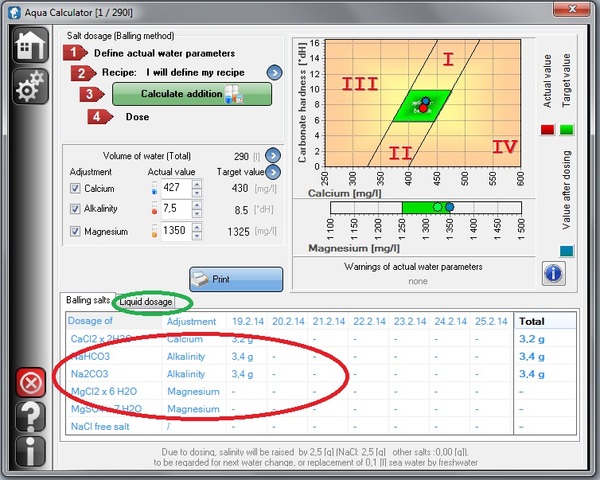Click step 4 Dose number badge

click(97, 116)
